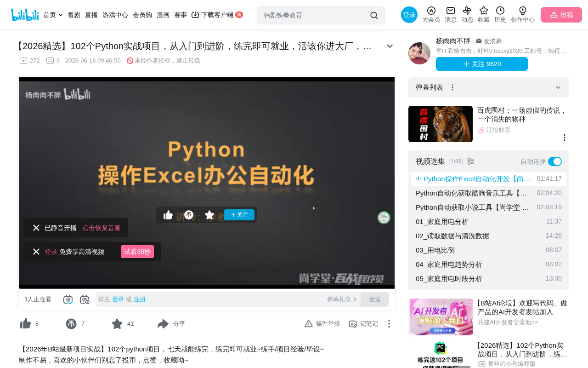Open the 历史 clock icon
This screenshot has height=368, width=588.
point(500,11)
